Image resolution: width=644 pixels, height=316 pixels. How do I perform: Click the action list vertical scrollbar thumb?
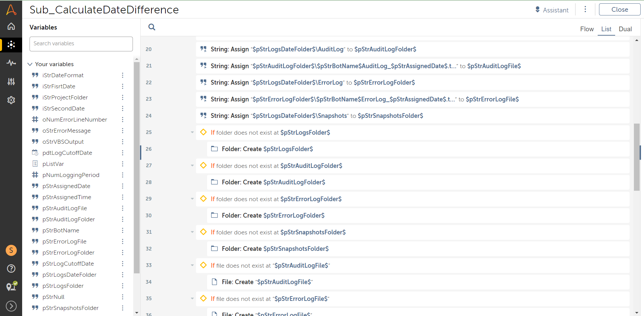pyautogui.click(x=637, y=157)
